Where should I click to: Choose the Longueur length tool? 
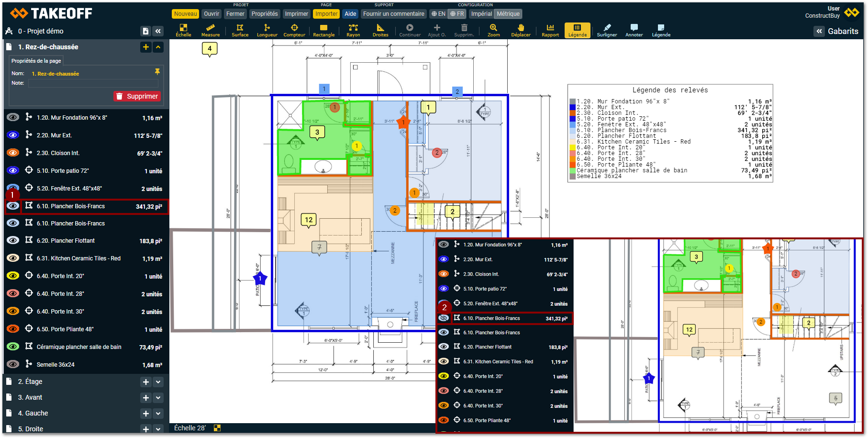tap(267, 30)
